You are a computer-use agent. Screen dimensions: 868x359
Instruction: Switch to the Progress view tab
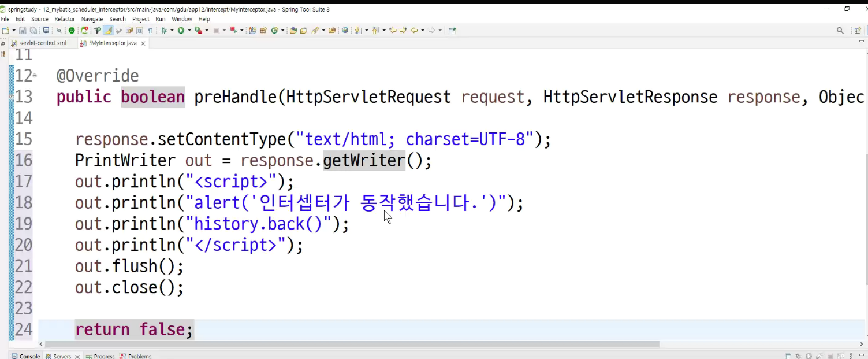tap(100, 356)
